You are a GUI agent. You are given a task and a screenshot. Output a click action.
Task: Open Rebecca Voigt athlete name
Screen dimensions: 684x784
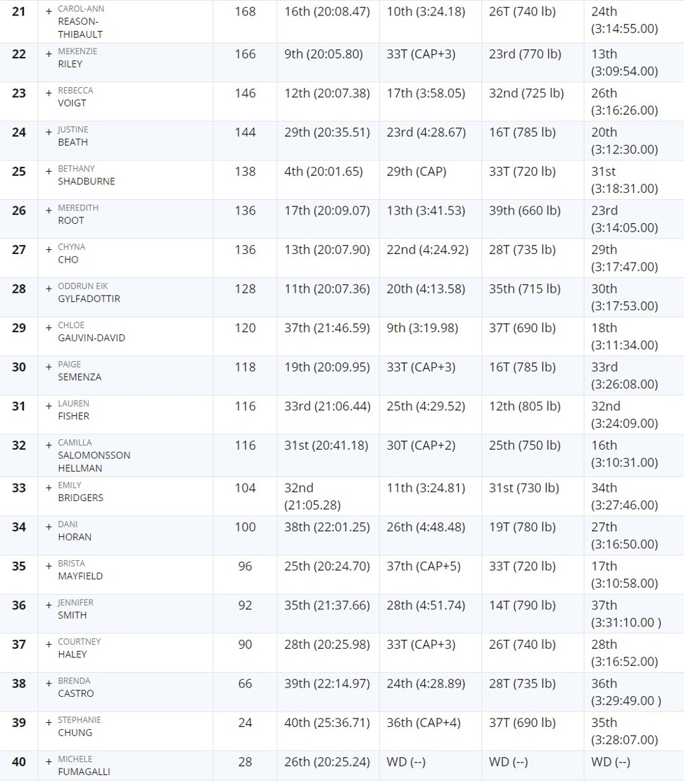click(75, 96)
